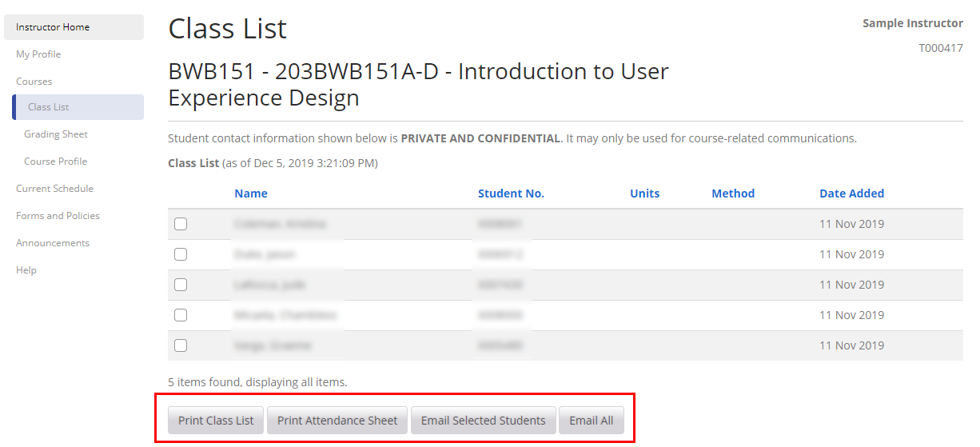Select Class List in the sidebar
Screen dimensions: 980x447
(x=49, y=107)
